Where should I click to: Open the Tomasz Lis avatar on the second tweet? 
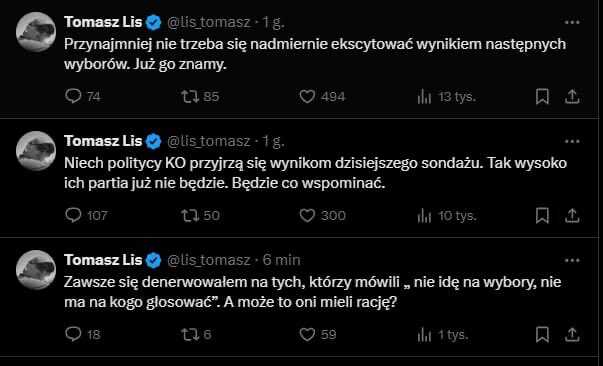[x=36, y=151]
